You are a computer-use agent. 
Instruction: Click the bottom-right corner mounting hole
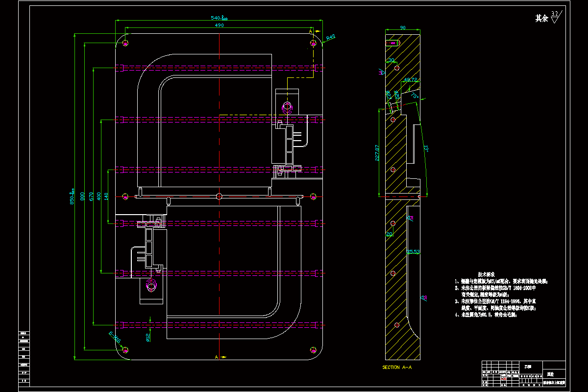313,349
